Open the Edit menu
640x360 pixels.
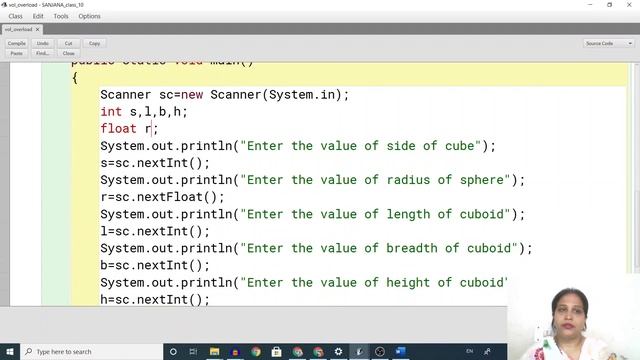[x=38, y=16]
